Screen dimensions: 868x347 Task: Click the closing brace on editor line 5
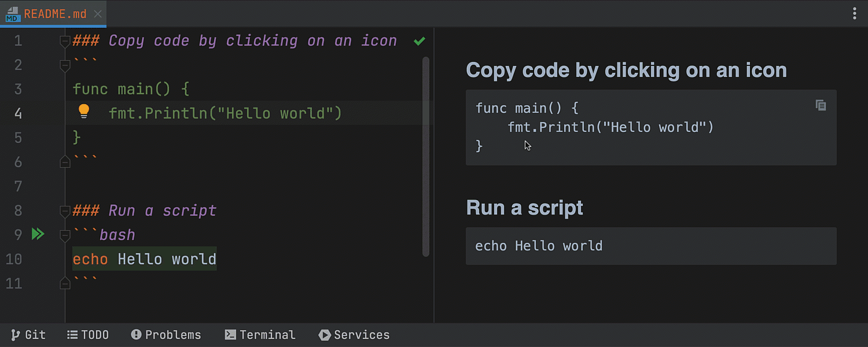pos(77,138)
